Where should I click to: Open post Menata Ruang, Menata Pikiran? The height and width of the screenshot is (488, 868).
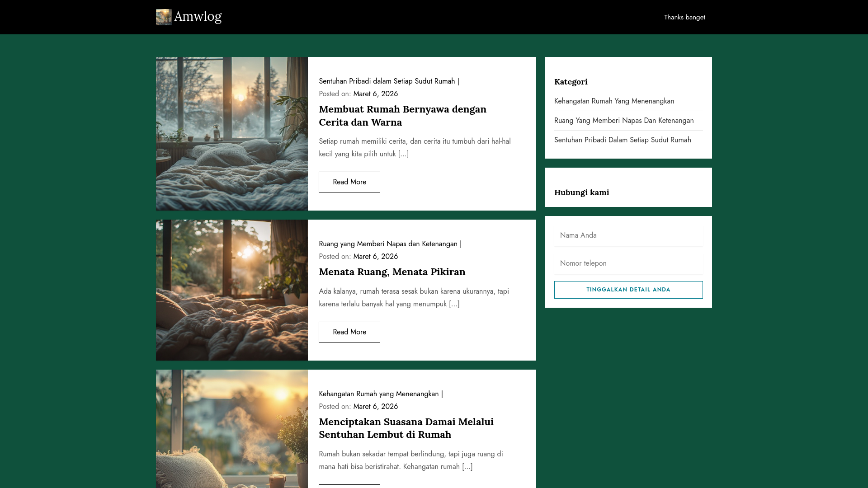tap(392, 272)
